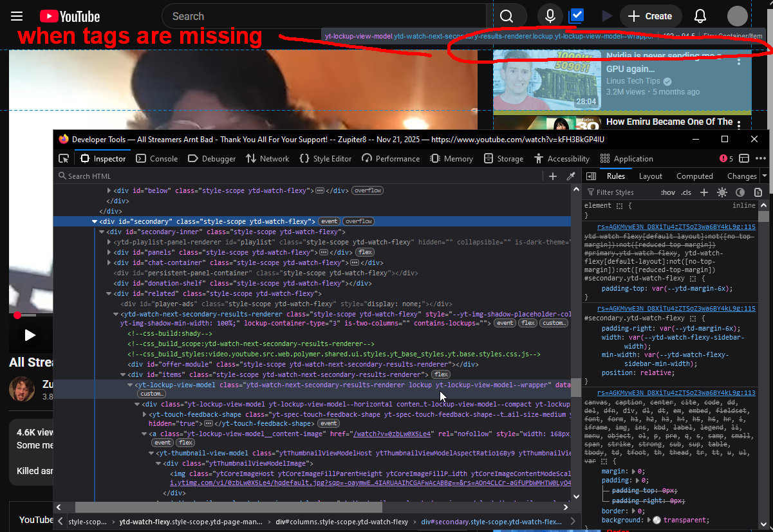The height and width of the screenshot is (532, 773).
Task: Switch to the Console tab
Action: point(157,158)
